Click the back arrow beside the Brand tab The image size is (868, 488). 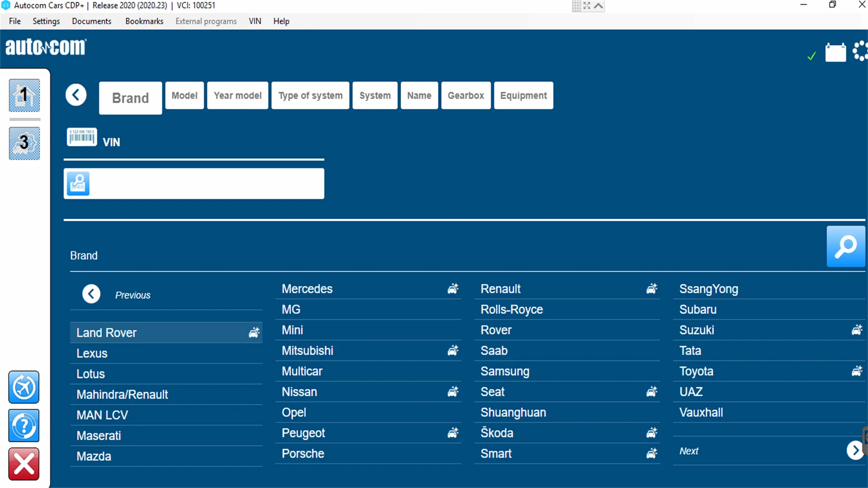click(x=76, y=95)
